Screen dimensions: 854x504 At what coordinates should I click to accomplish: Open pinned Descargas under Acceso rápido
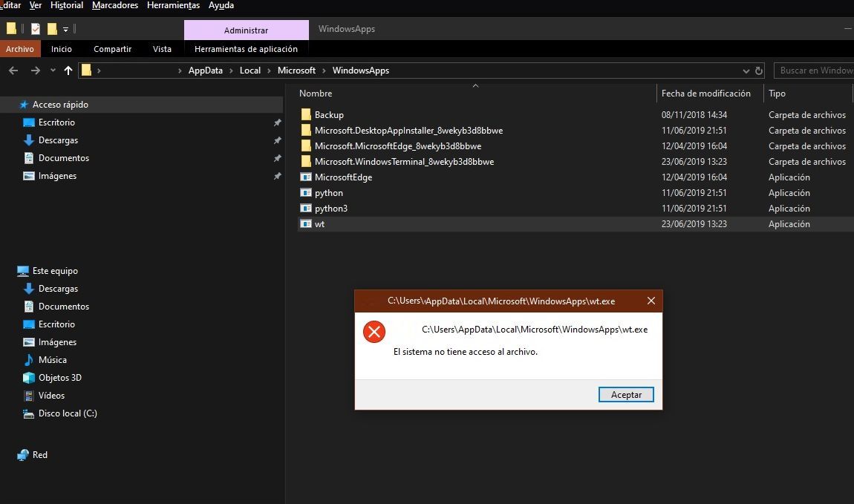58,140
